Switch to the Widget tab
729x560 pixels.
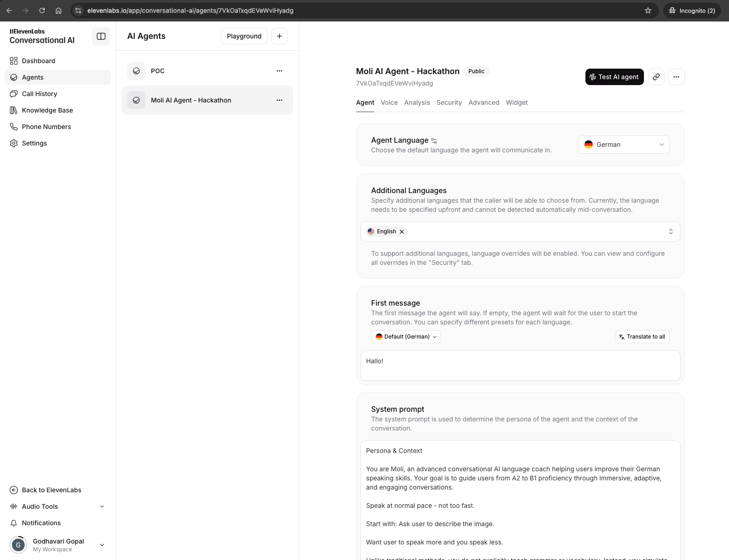point(517,102)
